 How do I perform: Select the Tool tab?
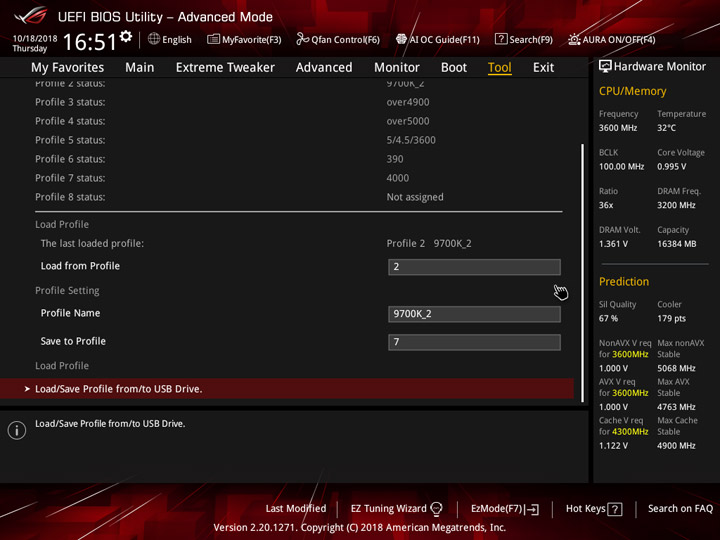(x=500, y=68)
